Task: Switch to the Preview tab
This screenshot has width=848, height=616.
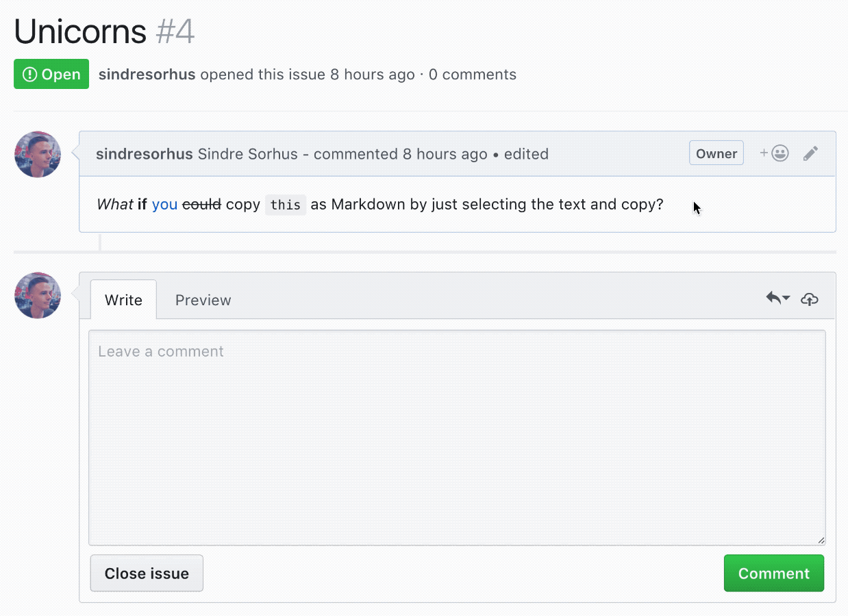Action: [203, 300]
